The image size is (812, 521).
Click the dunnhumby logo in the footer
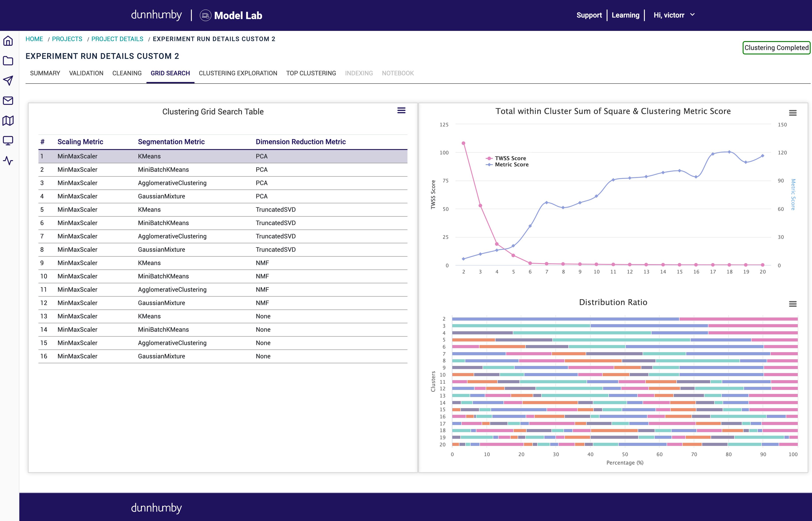click(x=156, y=508)
